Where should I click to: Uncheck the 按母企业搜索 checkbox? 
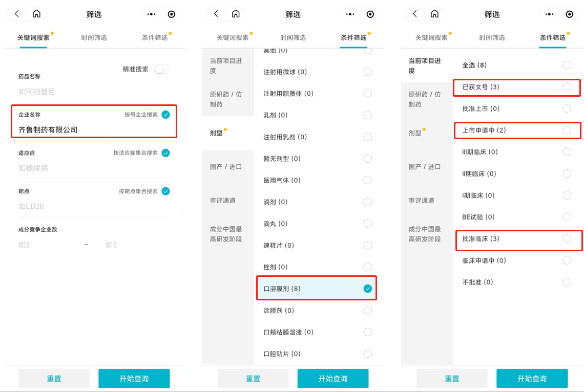(x=165, y=115)
